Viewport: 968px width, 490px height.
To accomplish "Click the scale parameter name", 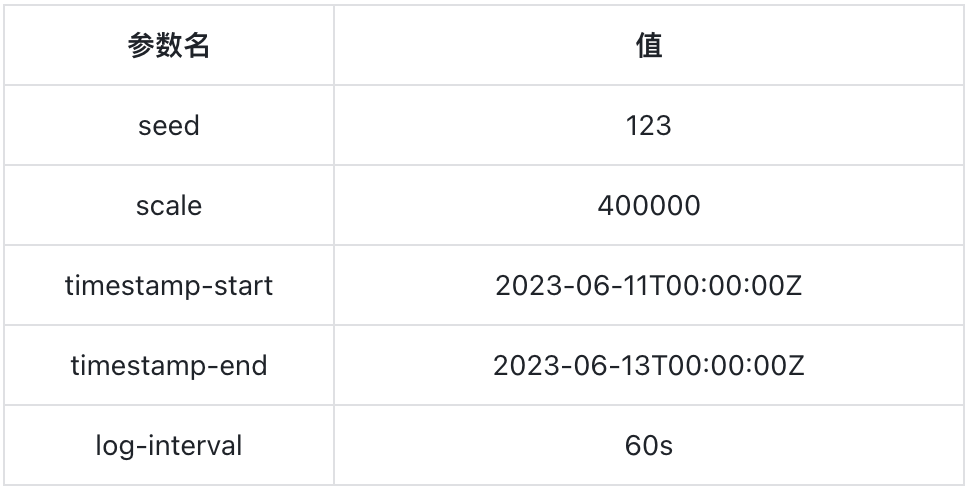I will click(169, 206).
